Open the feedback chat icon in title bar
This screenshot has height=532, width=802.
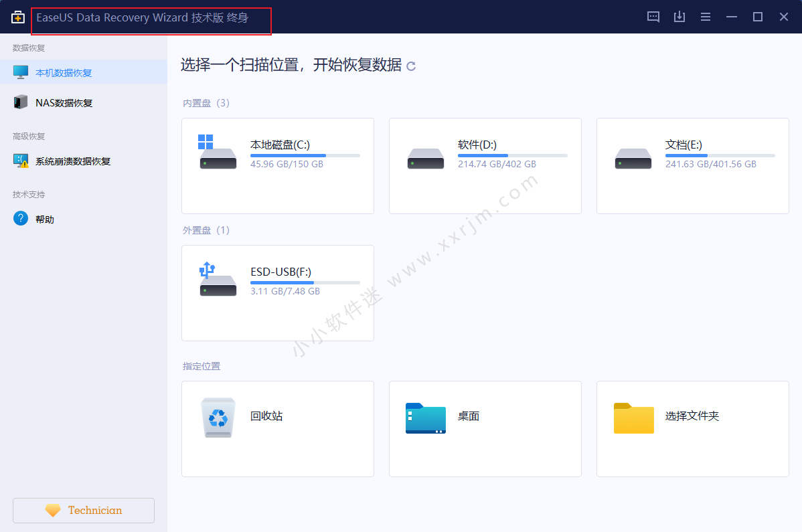click(x=653, y=17)
